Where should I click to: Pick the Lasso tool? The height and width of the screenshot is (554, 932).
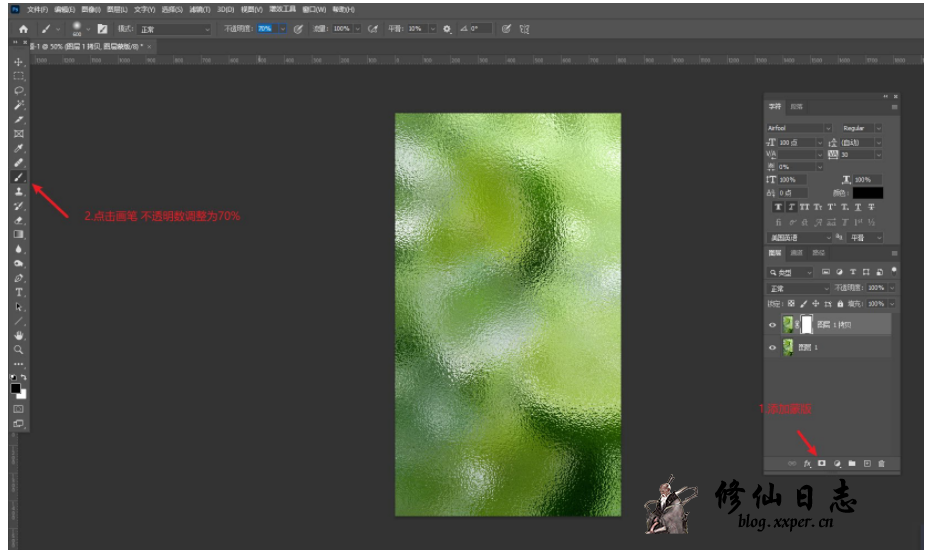19,91
